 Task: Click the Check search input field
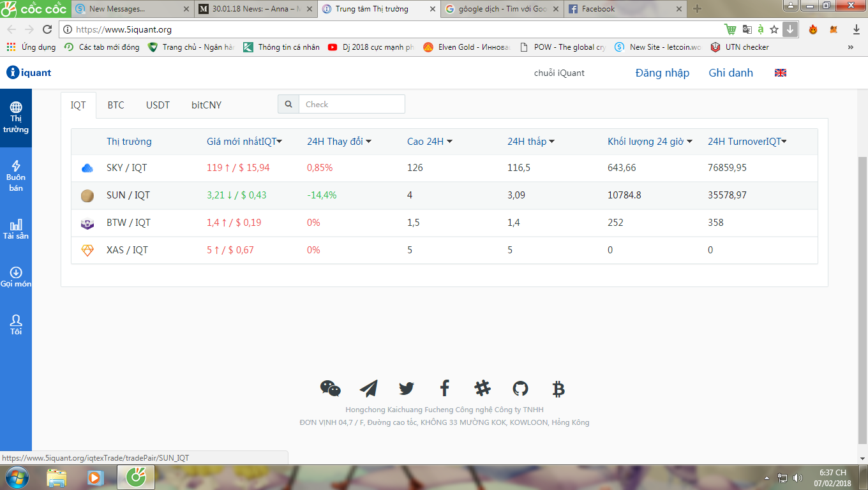[x=352, y=105]
